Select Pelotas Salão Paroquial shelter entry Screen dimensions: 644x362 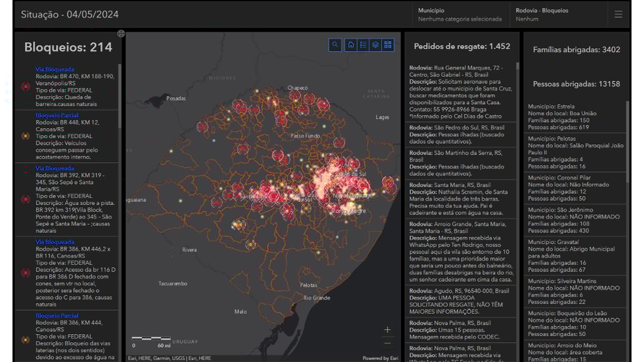coord(574,152)
